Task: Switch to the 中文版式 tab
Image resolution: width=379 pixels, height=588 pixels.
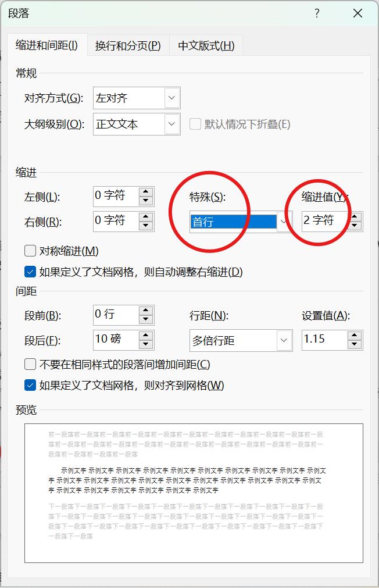Action: coord(206,46)
